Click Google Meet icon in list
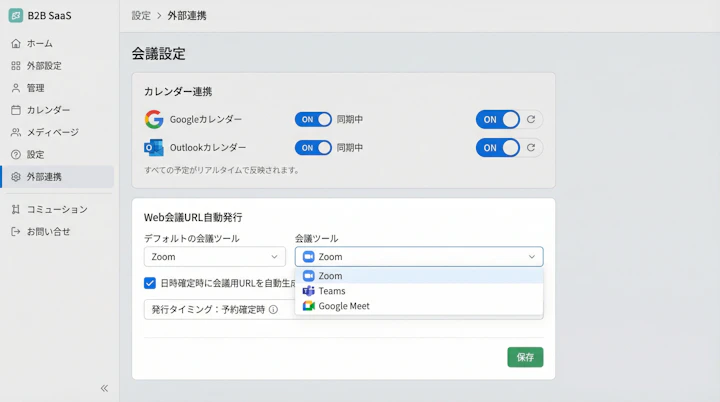The width and height of the screenshot is (720, 402). (309, 306)
